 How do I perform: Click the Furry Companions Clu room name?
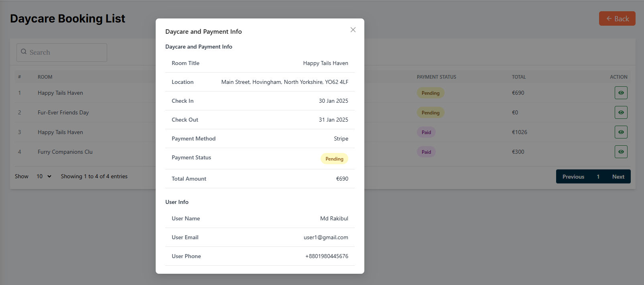point(65,152)
